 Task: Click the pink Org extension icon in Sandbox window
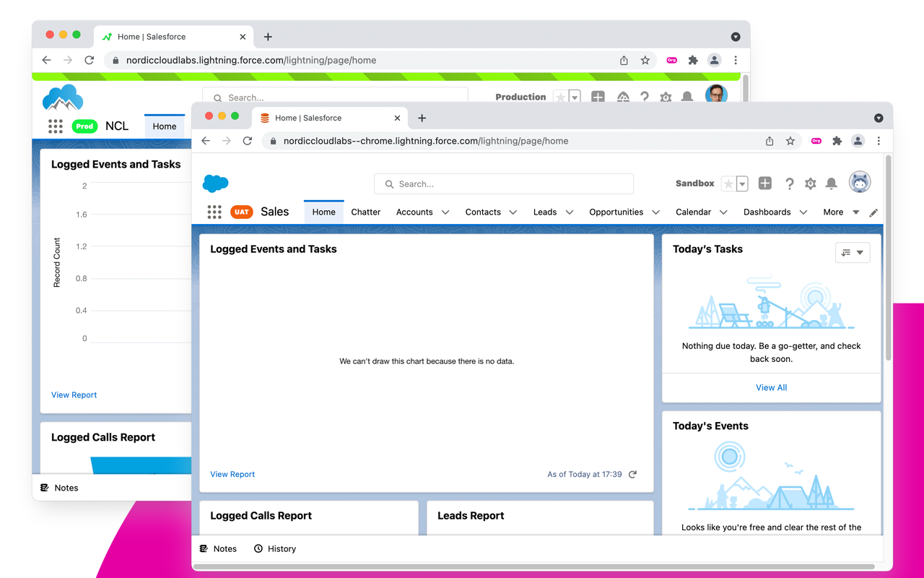click(x=816, y=141)
